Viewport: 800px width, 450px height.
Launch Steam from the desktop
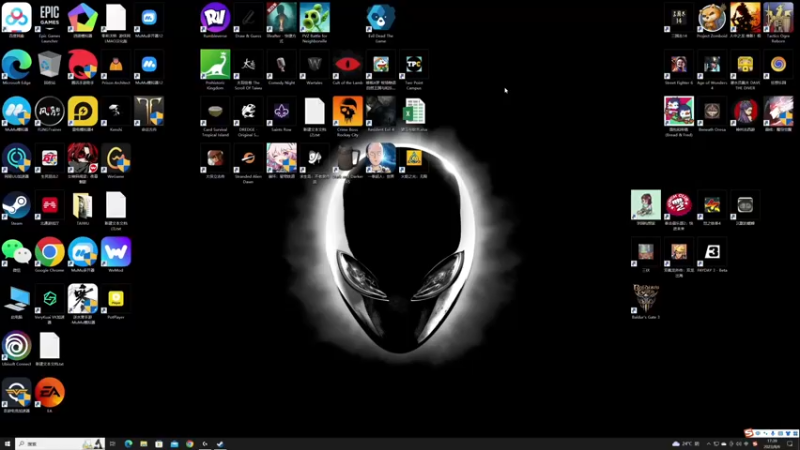coord(16,209)
